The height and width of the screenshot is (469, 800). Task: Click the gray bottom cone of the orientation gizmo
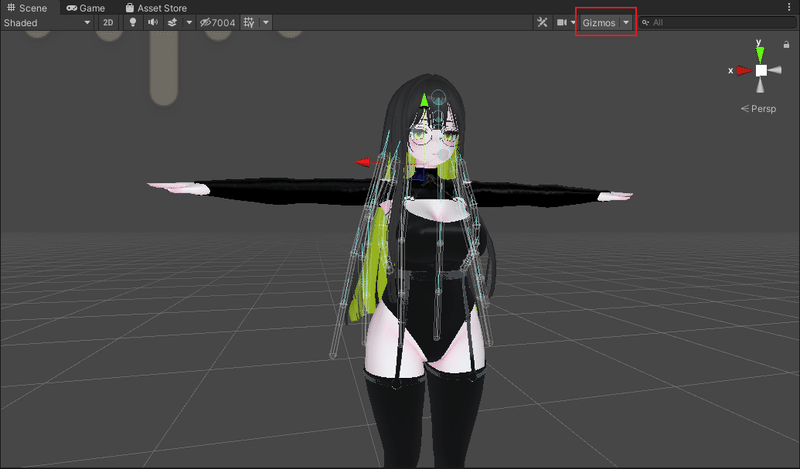760,86
